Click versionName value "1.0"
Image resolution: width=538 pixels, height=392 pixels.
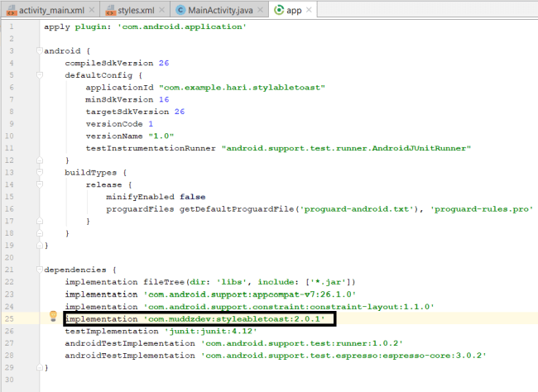click(161, 136)
